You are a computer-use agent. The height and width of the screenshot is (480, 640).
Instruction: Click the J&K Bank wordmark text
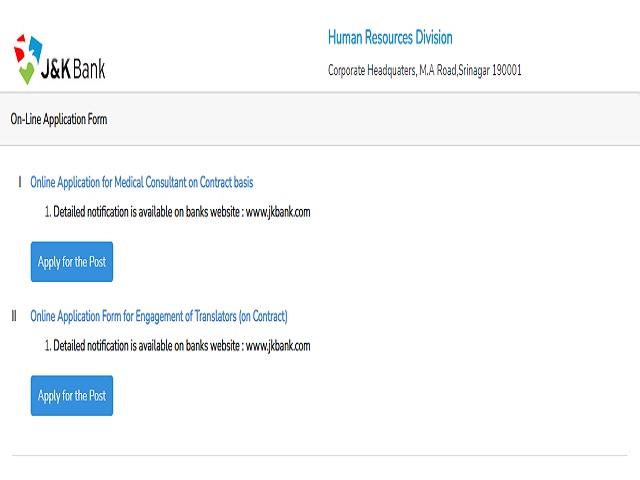point(73,69)
